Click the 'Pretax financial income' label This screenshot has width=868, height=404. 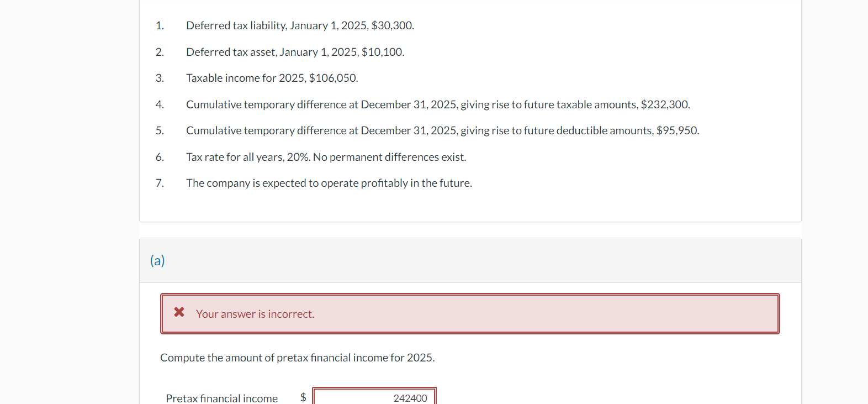(221, 398)
